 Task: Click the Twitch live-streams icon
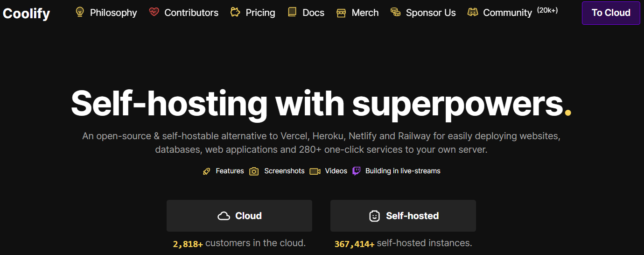357,171
